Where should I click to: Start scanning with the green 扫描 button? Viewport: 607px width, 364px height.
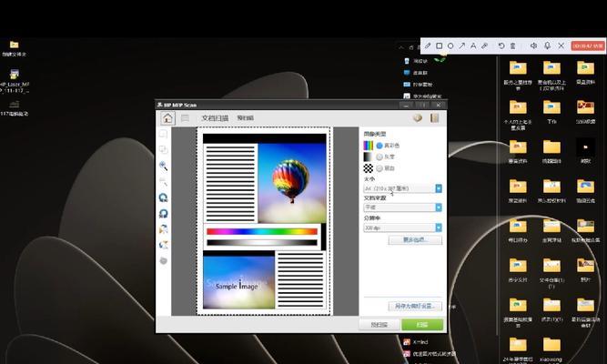tap(422, 325)
